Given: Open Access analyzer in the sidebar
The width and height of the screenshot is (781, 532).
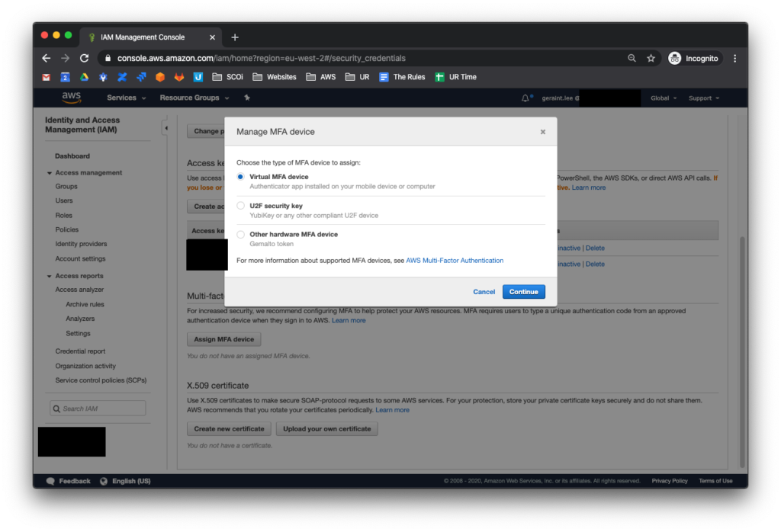Looking at the screenshot, I should [x=79, y=290].
